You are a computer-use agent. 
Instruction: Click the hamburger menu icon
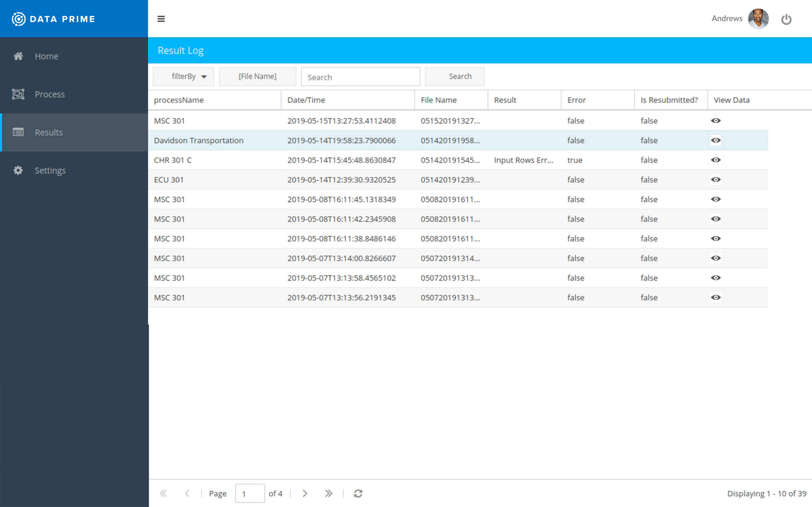click(161, 18)
